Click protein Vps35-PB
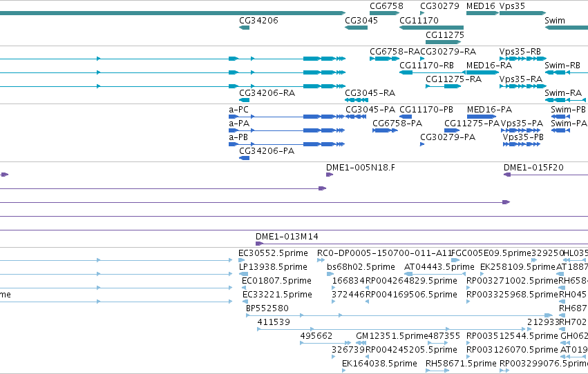 tap(522, 144)
